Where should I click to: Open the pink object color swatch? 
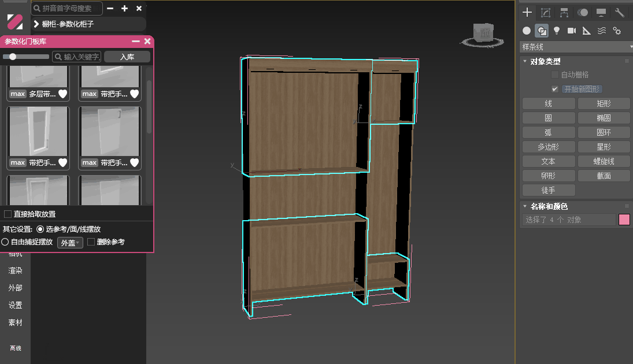(x=624, y=220)
